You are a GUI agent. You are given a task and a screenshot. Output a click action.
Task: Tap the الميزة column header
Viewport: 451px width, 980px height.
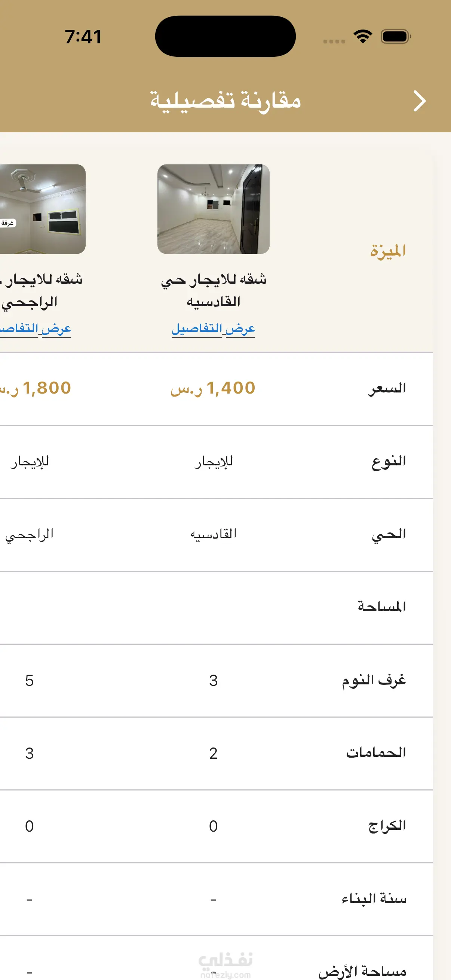[388, 251]
